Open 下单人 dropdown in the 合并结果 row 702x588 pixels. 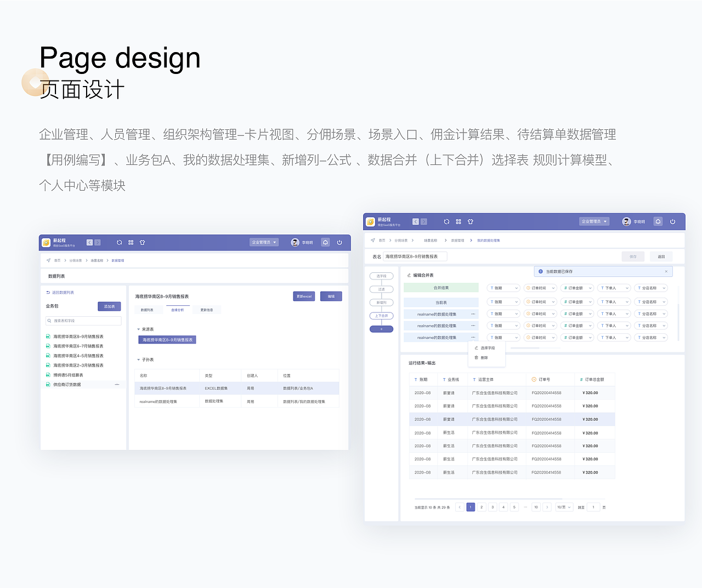click(614, 288)
